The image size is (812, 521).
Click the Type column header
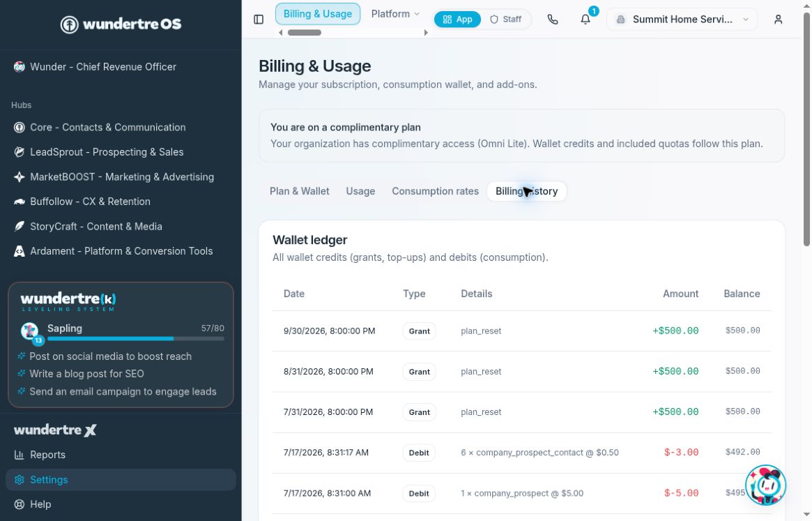point(414,294)
